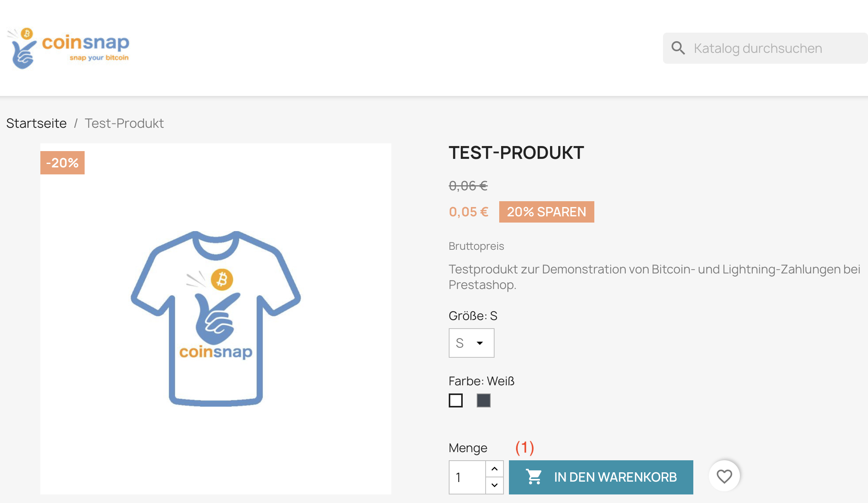Click the -20% discount flag on image
Screen dimensions: 868x503
(x=62, y=163)
